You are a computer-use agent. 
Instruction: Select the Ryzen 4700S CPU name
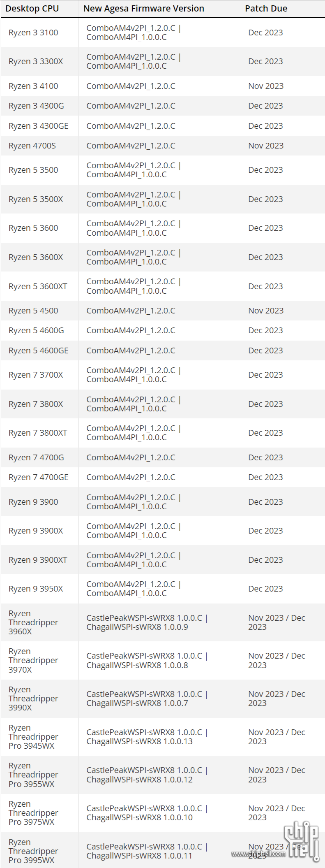click(x=32, y=146)
